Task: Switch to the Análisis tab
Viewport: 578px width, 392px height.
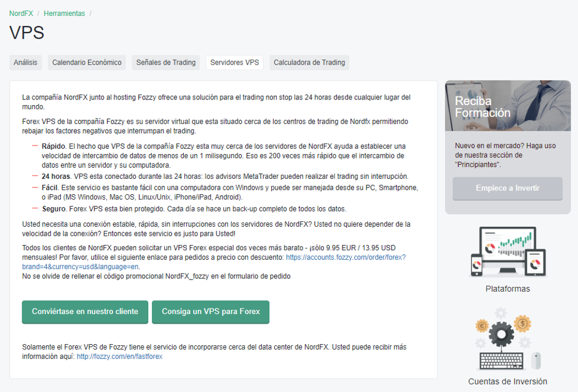Action: (x=25, y=62)
